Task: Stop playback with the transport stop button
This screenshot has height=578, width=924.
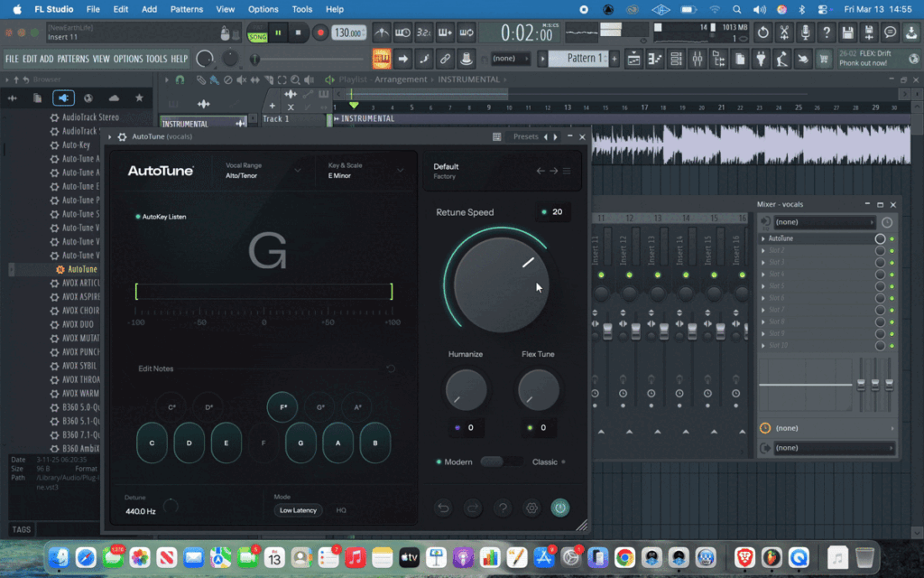Action: tap(298, 33)
